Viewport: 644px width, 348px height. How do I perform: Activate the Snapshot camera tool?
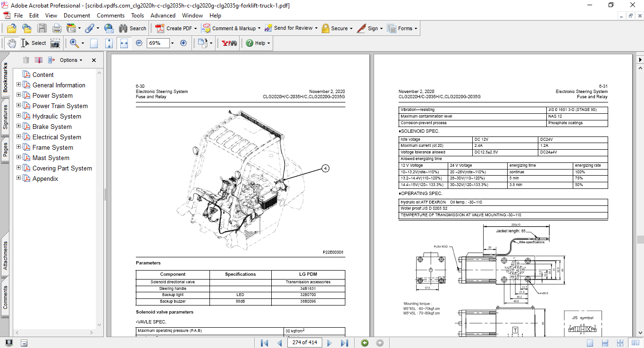(55, 43)
